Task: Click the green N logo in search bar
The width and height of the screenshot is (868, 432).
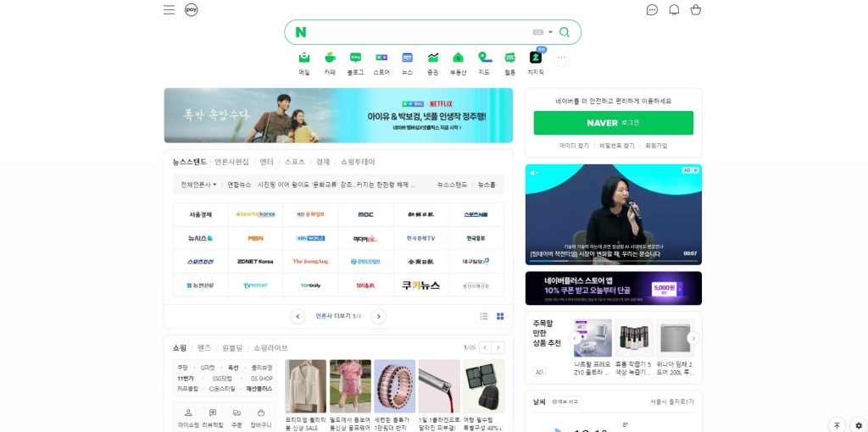Action: coord(301,32)
